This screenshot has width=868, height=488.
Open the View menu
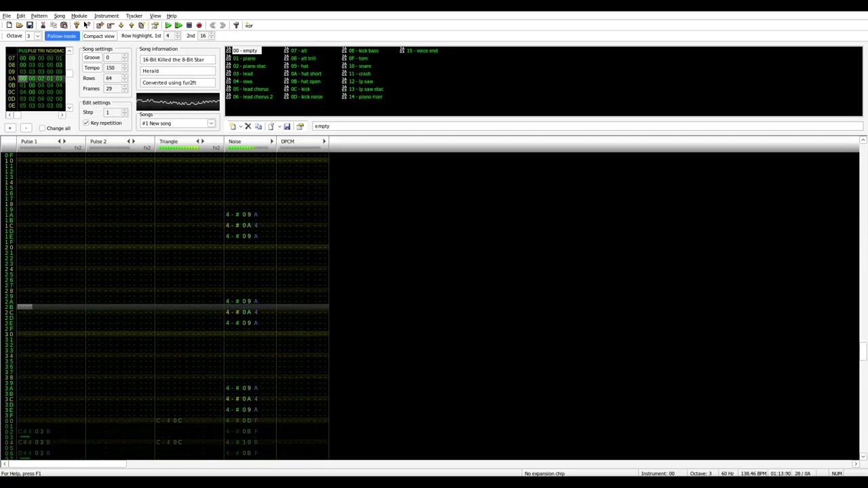pyautogui.click(x=155, y=16)
